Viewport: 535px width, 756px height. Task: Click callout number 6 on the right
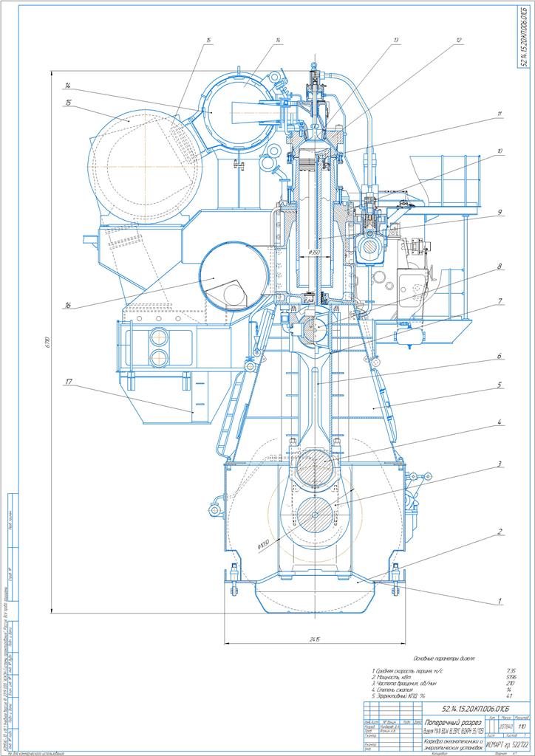[x=500, y=356]
